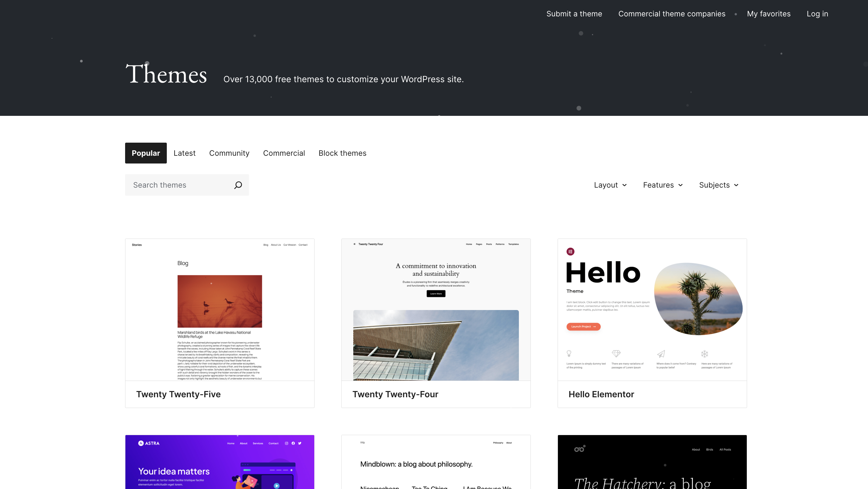Click the search magnifier icon
Screen dimensions: 868x489
click(x=238, y=185)
